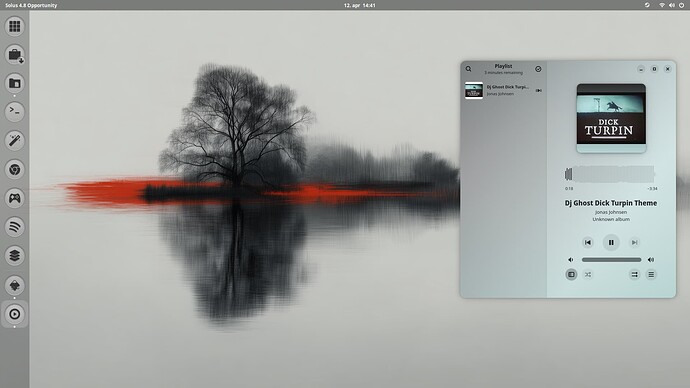Screen dimensions: 690x388
Task: Click Solus 4.8 Opportunity in the top bar
Action: tap(31, 5)
